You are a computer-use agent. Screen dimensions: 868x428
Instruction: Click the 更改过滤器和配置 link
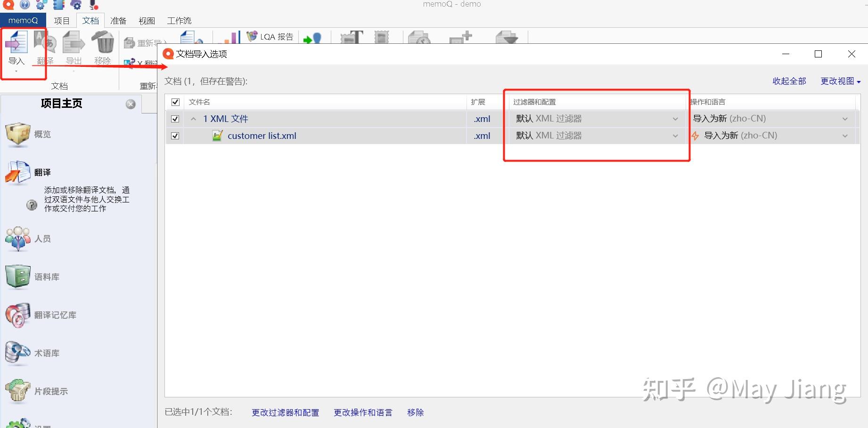point(285,412)
